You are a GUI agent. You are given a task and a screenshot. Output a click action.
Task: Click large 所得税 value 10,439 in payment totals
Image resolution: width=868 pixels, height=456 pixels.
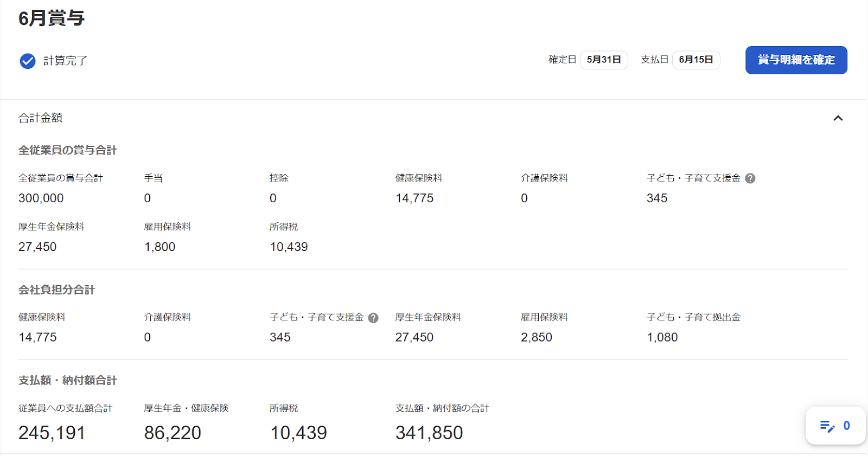click(298, 433)
